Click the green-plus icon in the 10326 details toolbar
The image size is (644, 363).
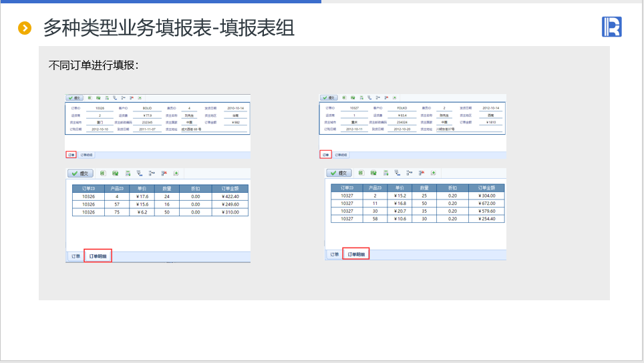176,173
